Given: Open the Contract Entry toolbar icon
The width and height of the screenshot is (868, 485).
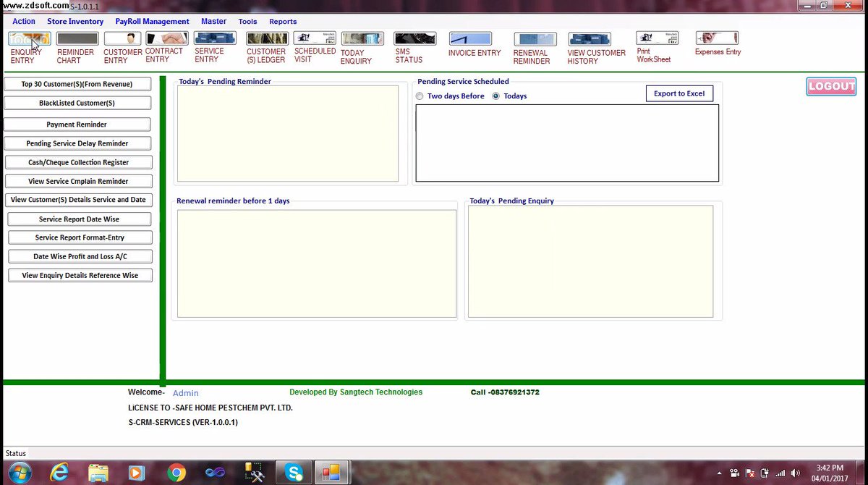Looking at the screenshot, I should (x=167, y=38).
